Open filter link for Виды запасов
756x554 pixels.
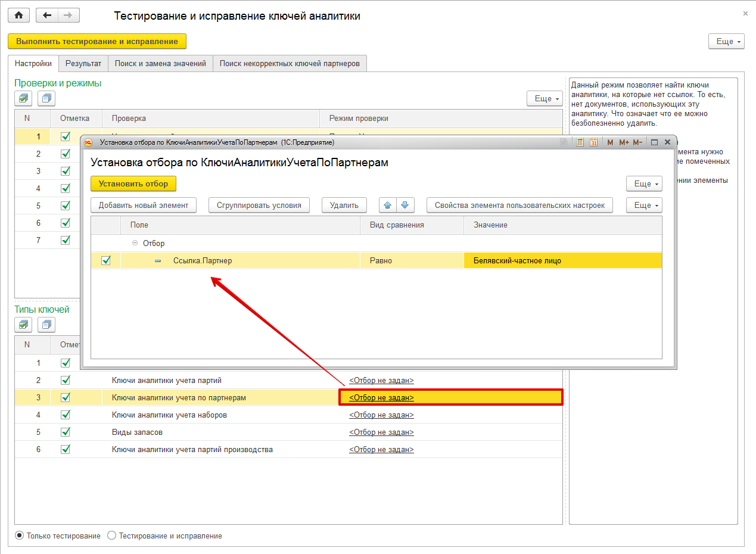(x=381, y=432)
